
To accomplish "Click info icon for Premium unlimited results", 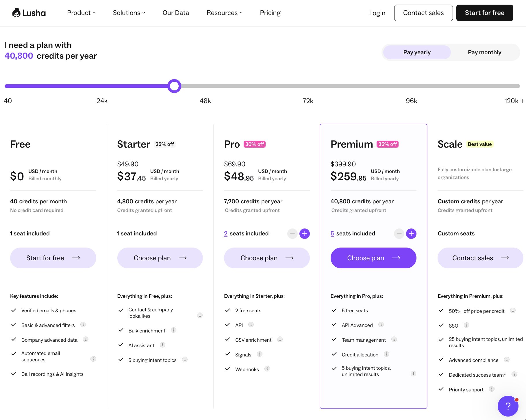I will (413, 374).
